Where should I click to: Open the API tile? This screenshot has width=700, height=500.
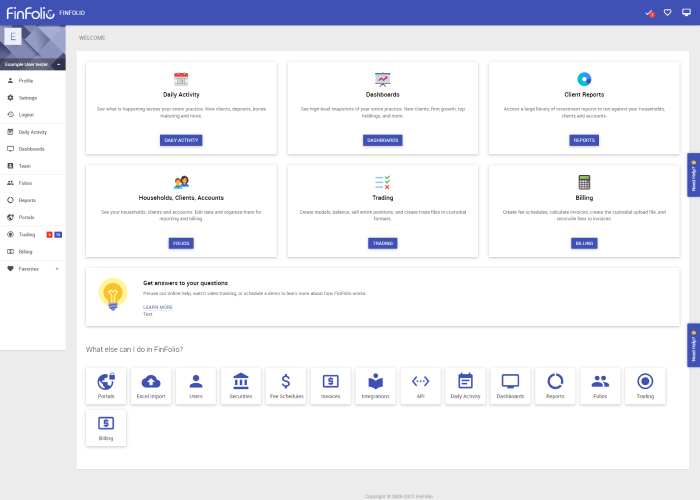[x=421, y=386]
